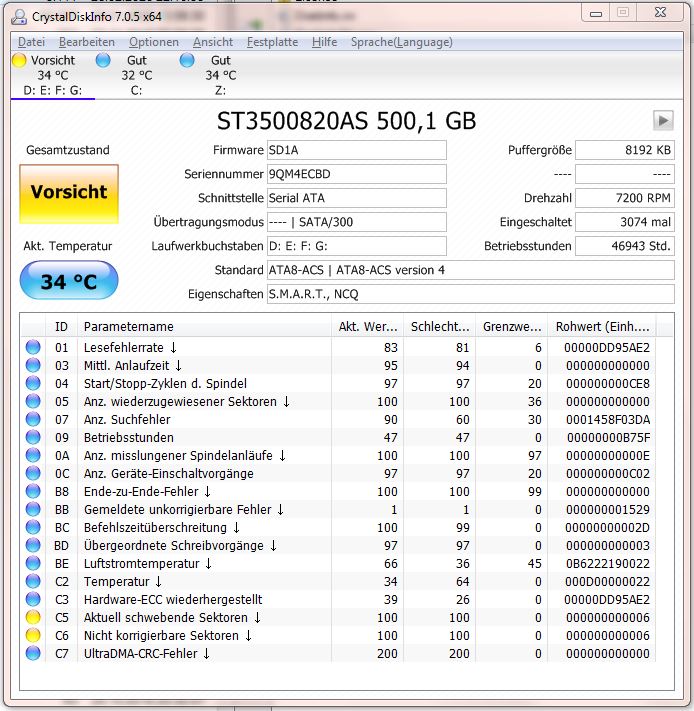This screenshot has width=694, height=711.
Task: Click status orb of wiederzugewiesener Sektoren row
Action: (33, 401)
